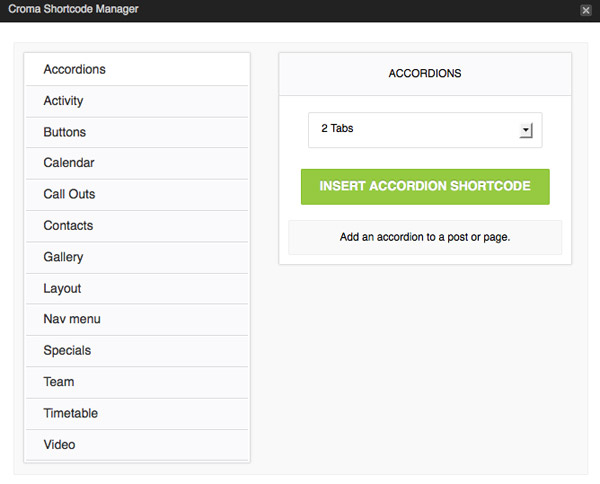Open the Activity shortcode option
The image size is (600, 484).
click(x=137, y=101)
